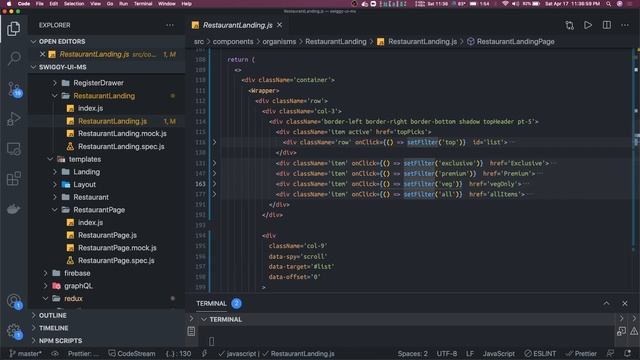Click the Open Changes compare icon
Viewport: 640px width, 360px height.
[x=569, y=25]
